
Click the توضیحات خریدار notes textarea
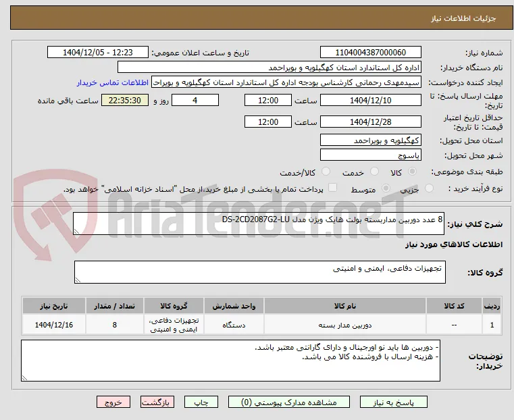coord(231,361)
